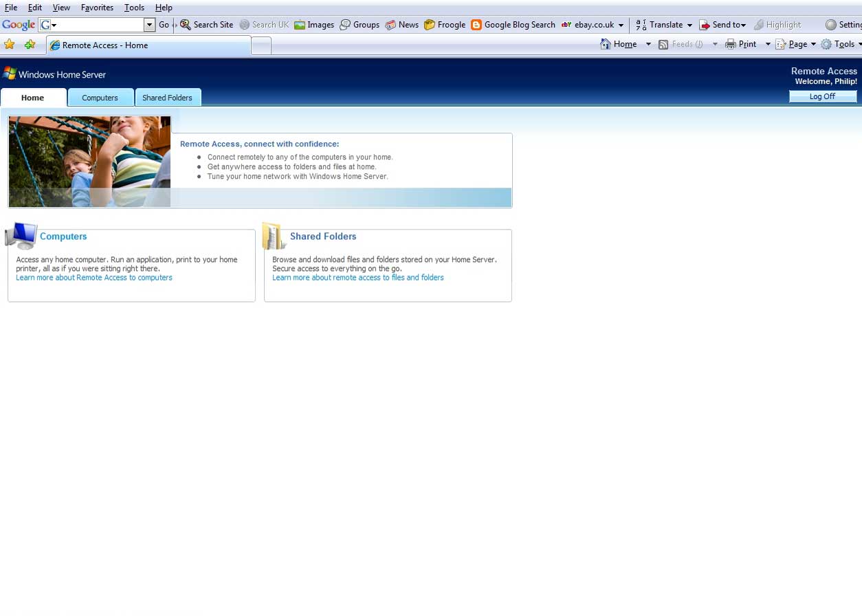Open Learn more about remote access to files
The width and height of the screenshot is (862, 616).
[x=358, y=278]
